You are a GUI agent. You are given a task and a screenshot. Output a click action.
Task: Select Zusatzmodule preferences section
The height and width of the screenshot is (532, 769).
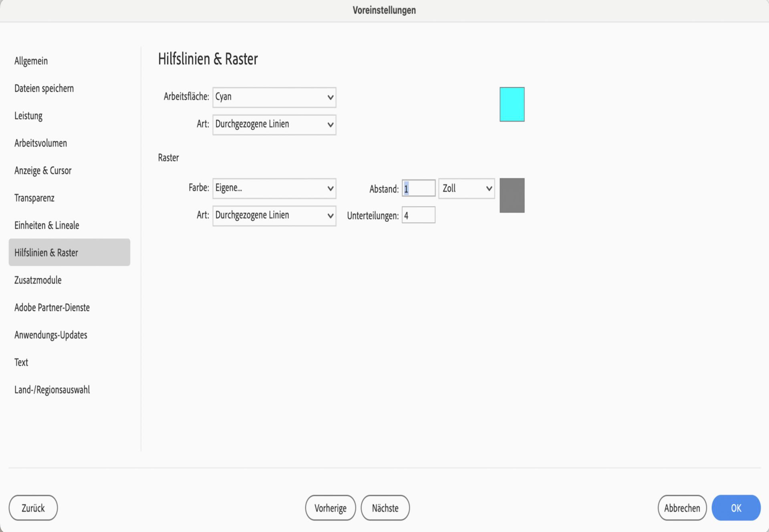[38, 280]
